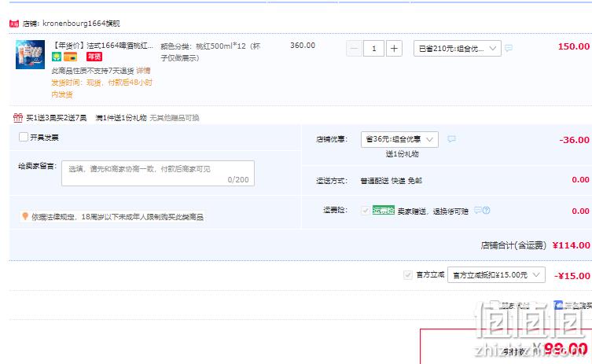Toggle the 运费险 shipping insurance checkbox

pos(365,211)
